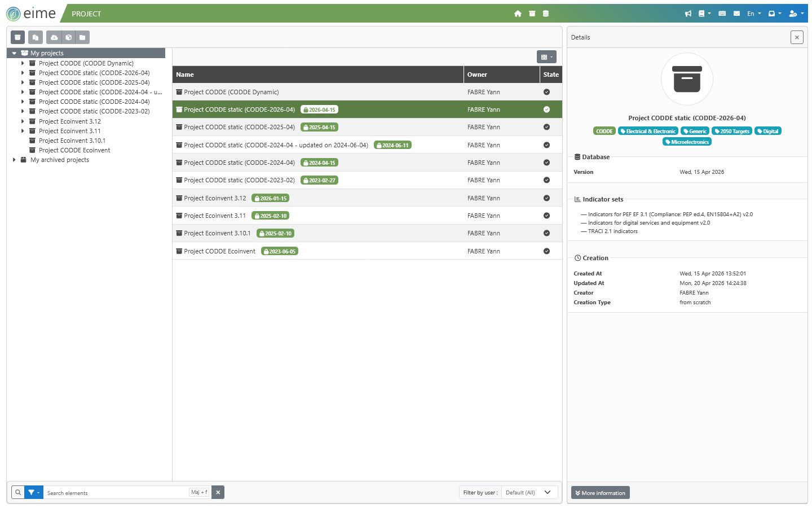Click the Generic tag
This screenshot has height=508, width=812.
tap(695, 131)
